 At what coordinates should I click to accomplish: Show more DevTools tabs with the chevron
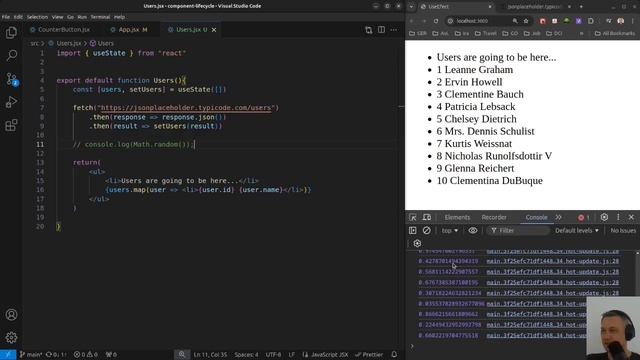(558, 218)
